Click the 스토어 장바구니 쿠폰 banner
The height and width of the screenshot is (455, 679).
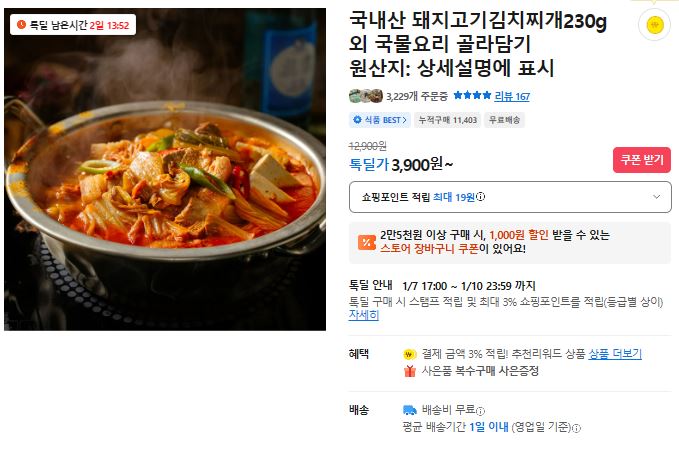[510, 242]
